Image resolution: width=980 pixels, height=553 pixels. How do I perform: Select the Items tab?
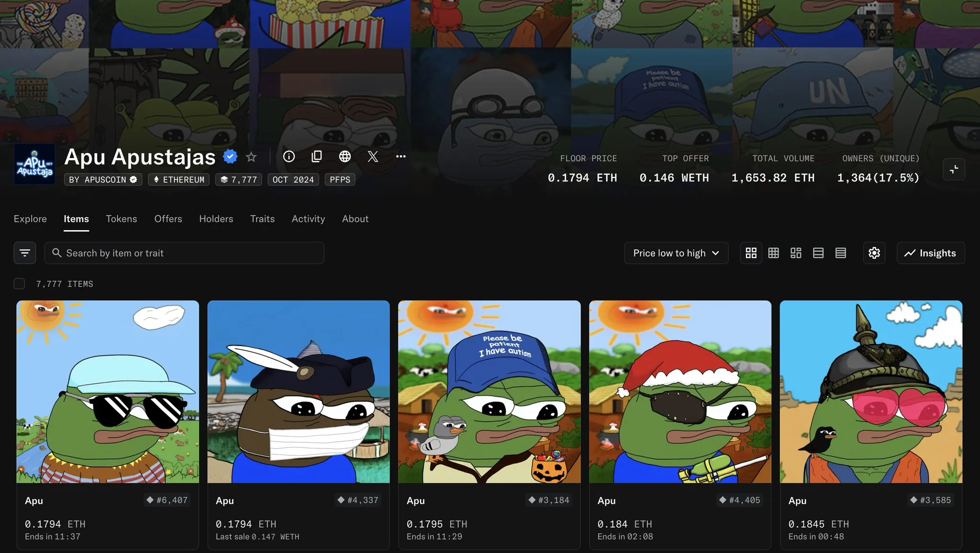(x=76, y=219)
